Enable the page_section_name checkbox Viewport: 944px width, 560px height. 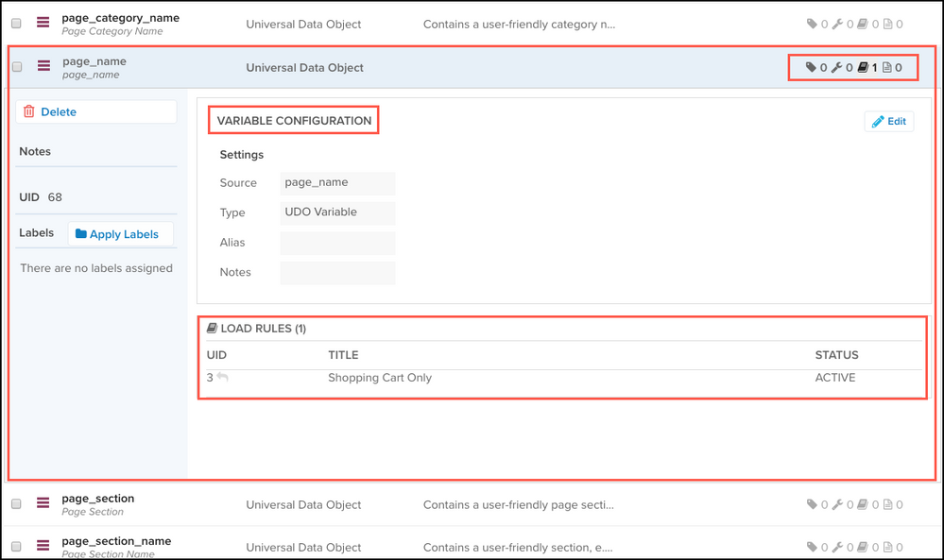click(17, 547)
